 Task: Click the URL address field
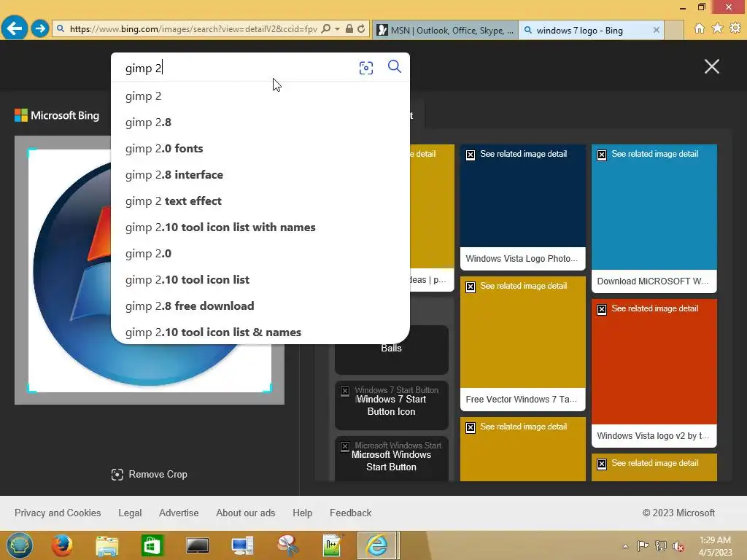(193, 29)
